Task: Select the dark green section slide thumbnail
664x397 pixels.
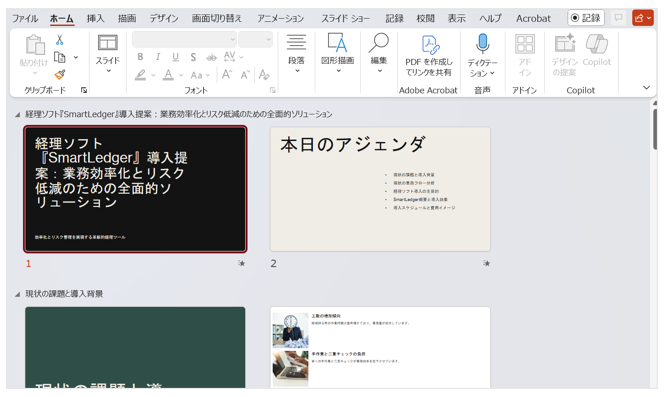Action: [x=135, y=347]
